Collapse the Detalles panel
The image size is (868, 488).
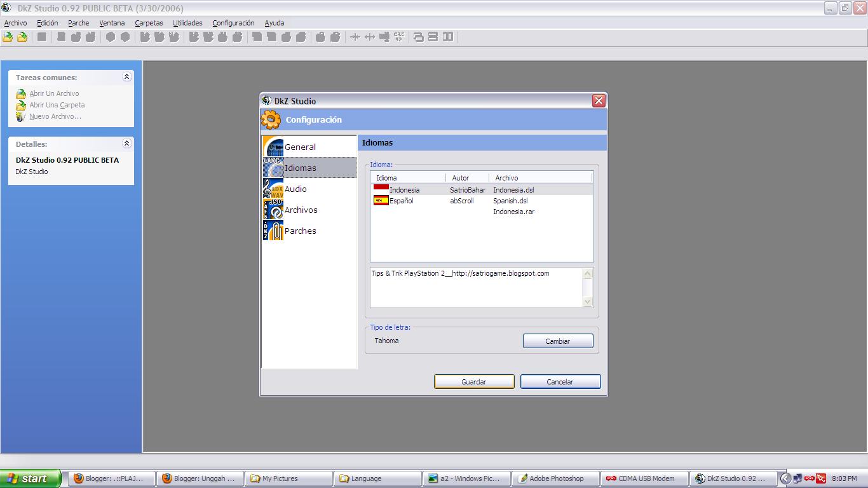[126, 144]
